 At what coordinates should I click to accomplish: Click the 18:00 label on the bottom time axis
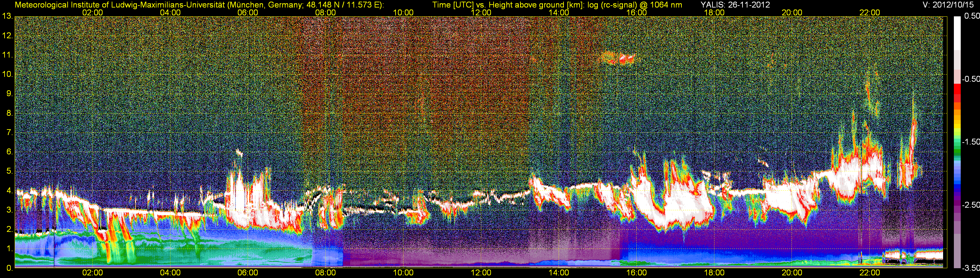[714, 273]
